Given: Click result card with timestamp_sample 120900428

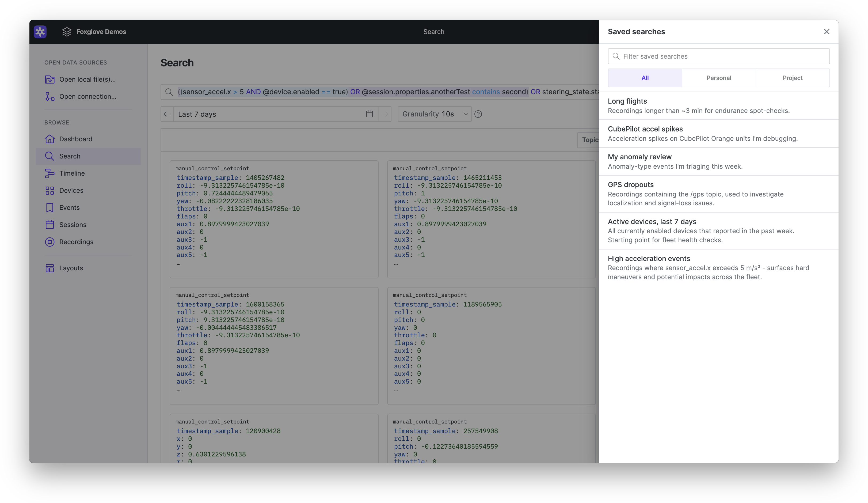Looking at the screenshot, I should click(x=274, y=438).
